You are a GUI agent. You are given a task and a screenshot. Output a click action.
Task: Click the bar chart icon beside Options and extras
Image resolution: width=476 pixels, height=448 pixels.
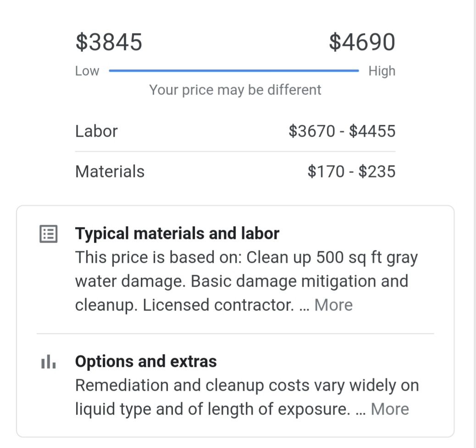click(x=48, y=362)
